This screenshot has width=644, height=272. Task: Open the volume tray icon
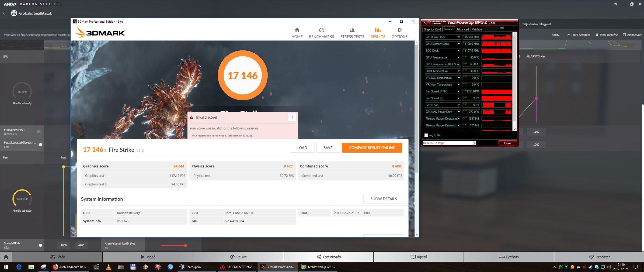pos(609,267)
